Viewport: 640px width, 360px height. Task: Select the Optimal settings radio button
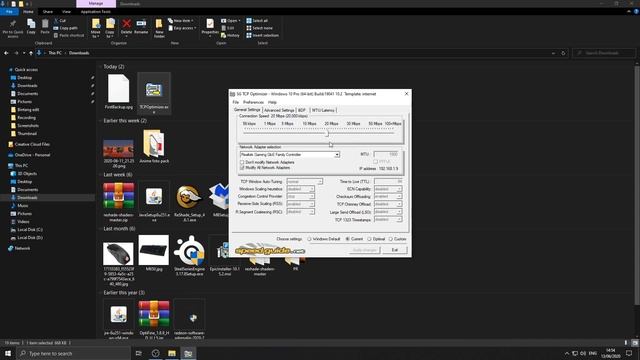pos(369,239)
